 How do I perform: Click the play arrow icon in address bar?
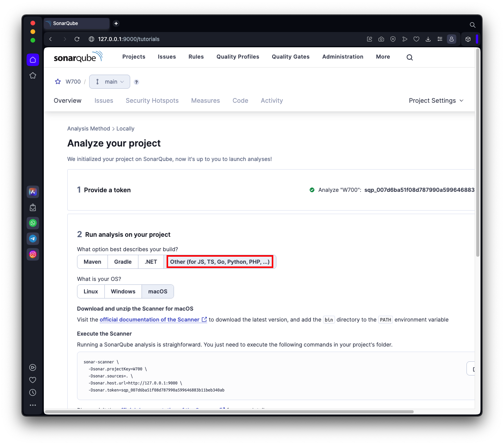pyautogui.click(x=405, y=39)
